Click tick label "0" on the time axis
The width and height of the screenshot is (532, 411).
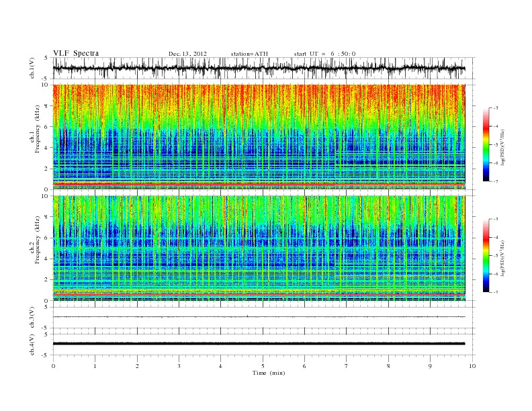click(53, 366)
